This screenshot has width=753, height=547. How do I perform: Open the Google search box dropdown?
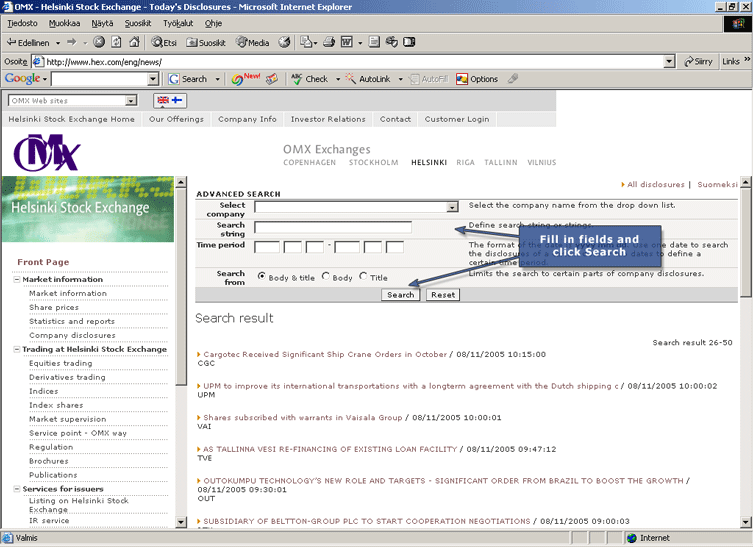[153, 79]
